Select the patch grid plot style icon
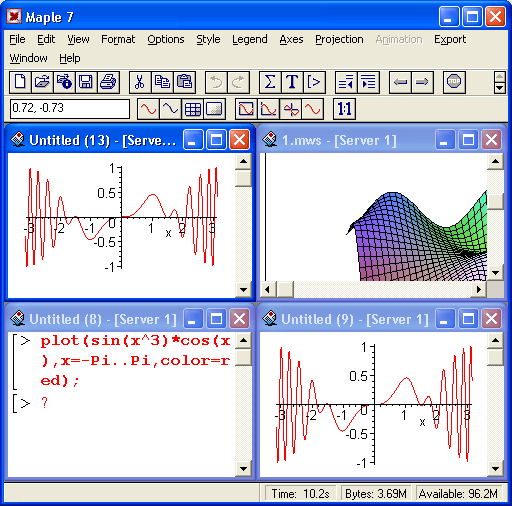This screenshot has height=506, width=512. pos(193,109)
